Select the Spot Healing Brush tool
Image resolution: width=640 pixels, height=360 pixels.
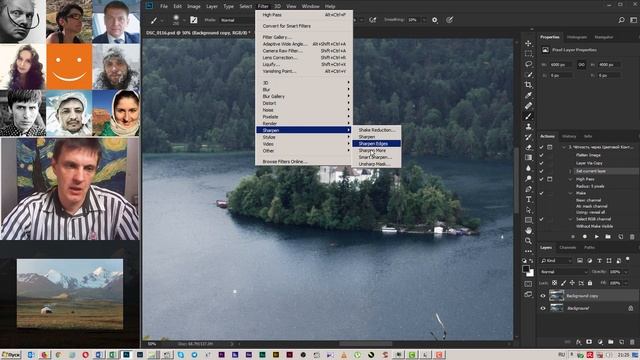coord(529,106)
